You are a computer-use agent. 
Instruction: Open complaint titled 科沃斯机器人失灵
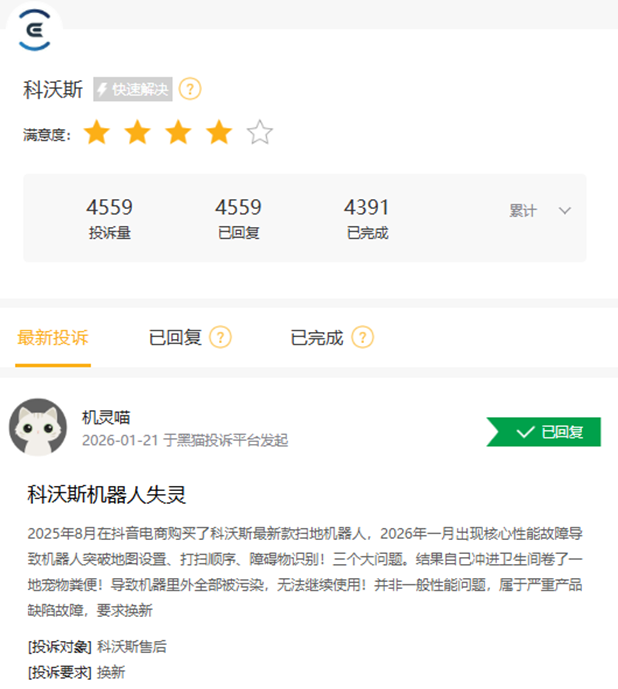point(106,494)
